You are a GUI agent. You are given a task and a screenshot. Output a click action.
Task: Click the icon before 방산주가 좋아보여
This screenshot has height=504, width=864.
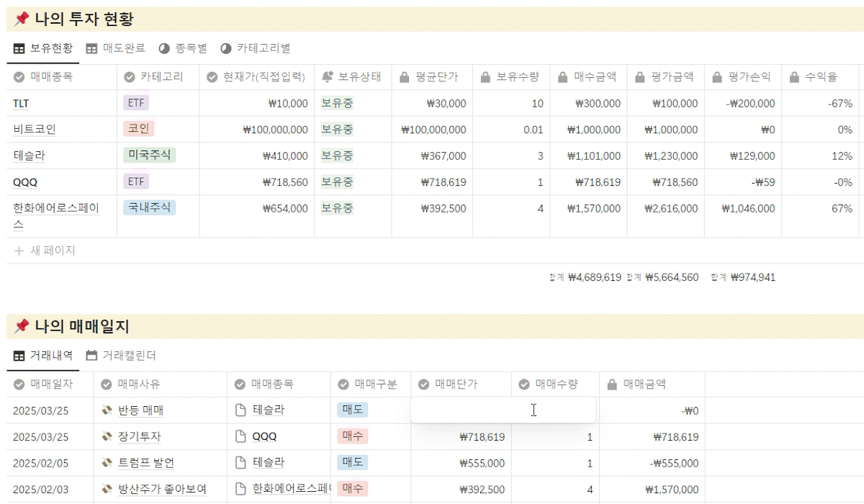(x=107, y=490)
